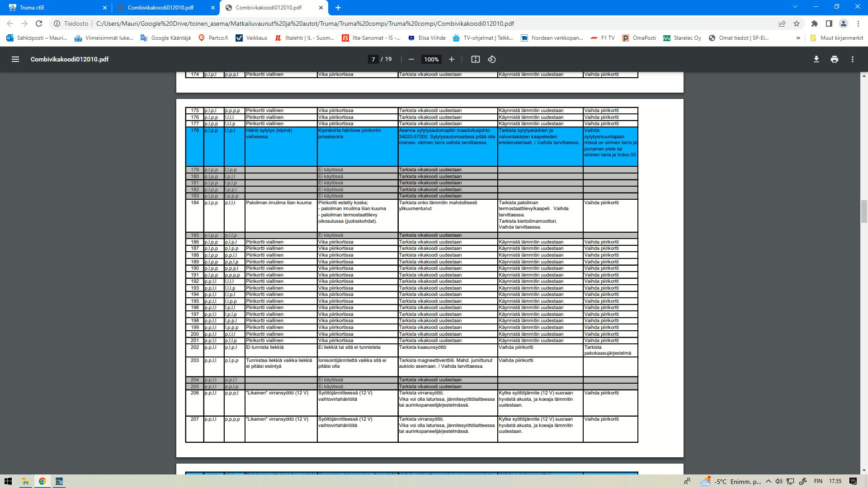Screen dimensions: 868x488
Task: Rotate the PDF counterclockwise
Action: click(x=492, y=59)
